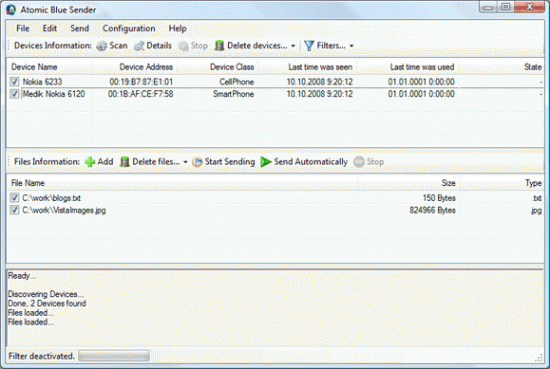Open the Configuration menu
The image size is (550, 369).
click(129, 28)
